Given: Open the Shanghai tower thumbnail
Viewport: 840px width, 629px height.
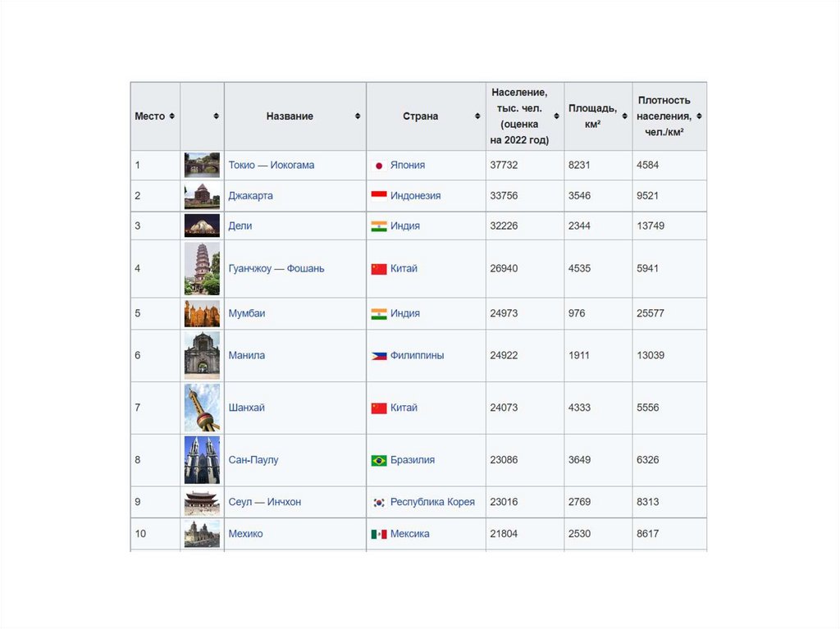Looking at the screenshot, I should [202, 408].
